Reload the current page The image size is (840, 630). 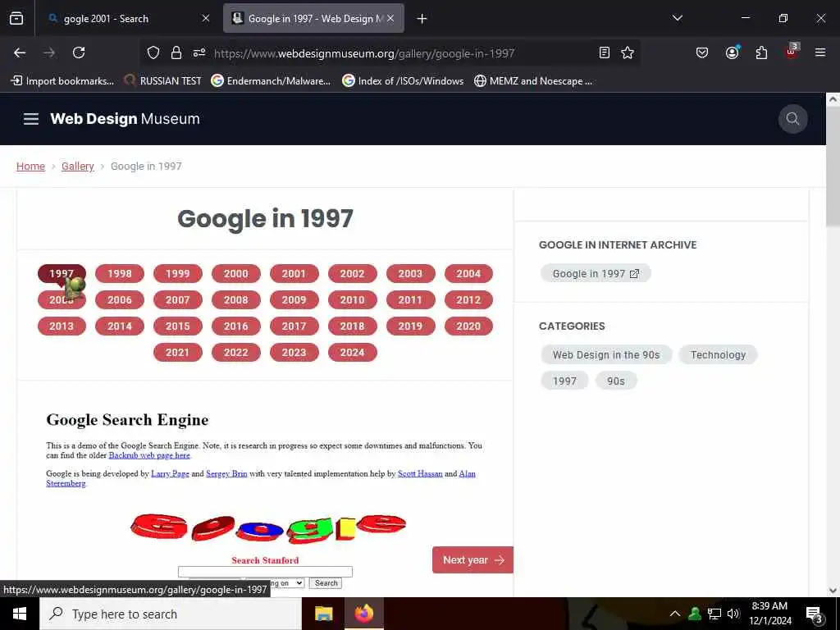click(79, 52)
